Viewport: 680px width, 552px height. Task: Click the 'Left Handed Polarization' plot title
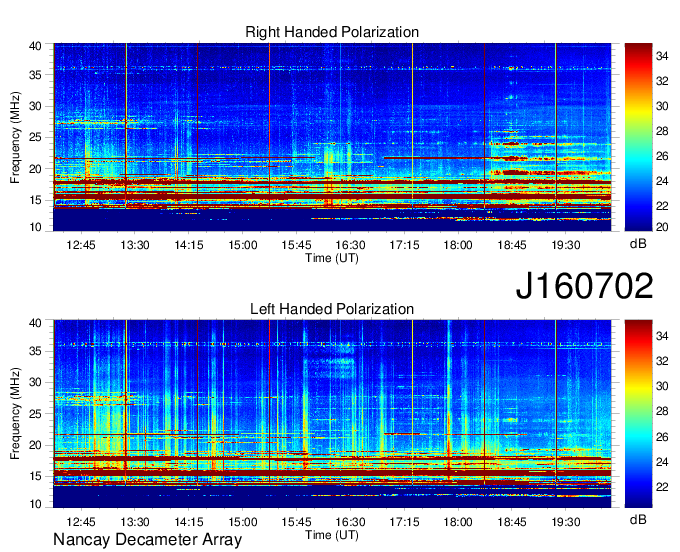(332, 309)
